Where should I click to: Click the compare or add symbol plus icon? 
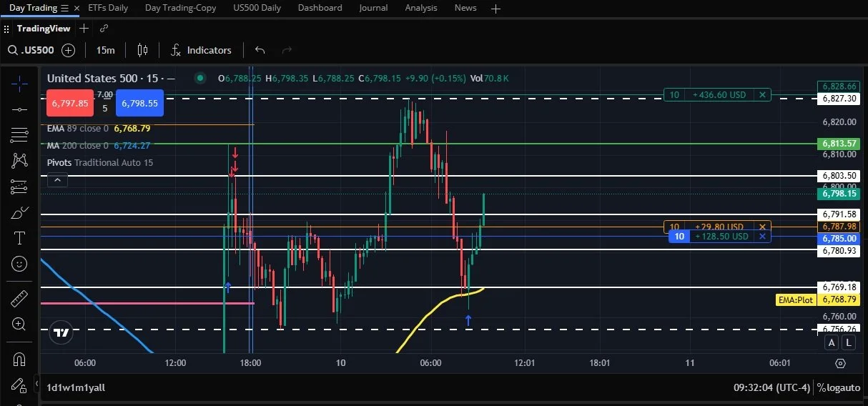68,50
